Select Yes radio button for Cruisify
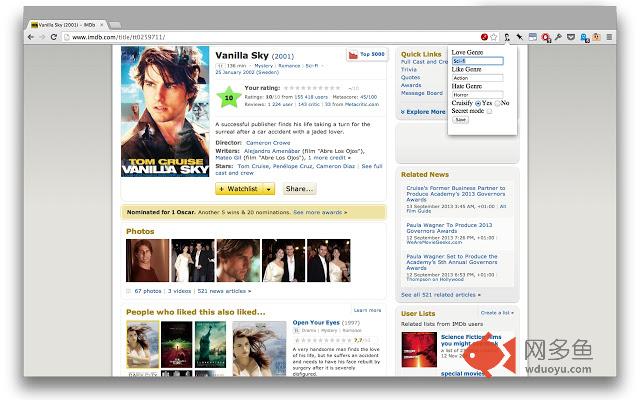 (x=478, y=103)
